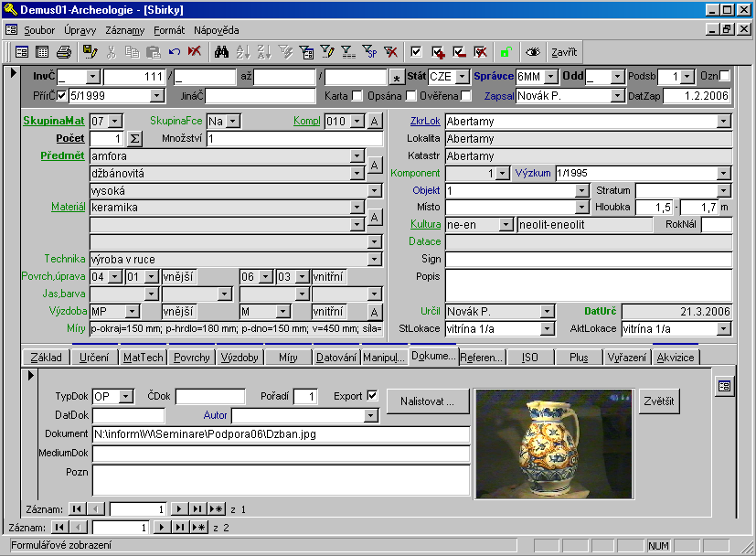Open the Nápověda menu
The image size is (756, 556).
[x=216, y=30]
